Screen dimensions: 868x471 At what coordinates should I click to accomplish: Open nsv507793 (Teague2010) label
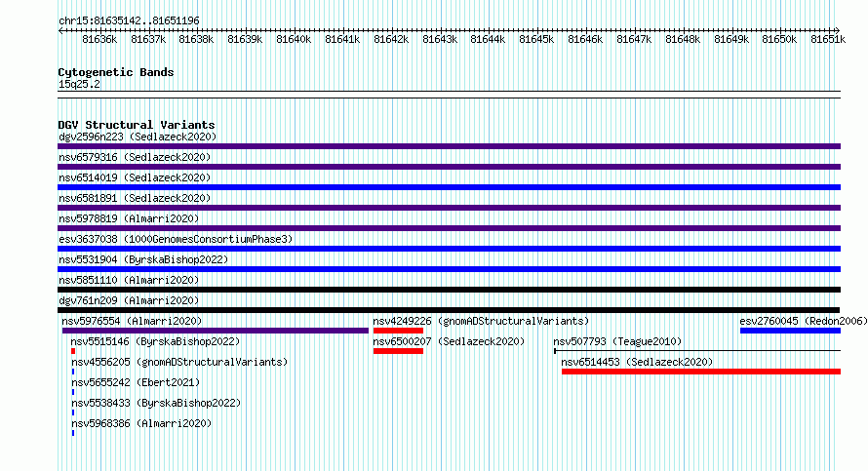click(617, 341)
